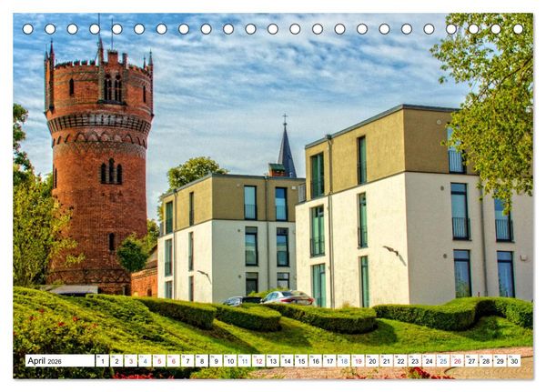Pick the blue date 18 cell

coord(344,361)
